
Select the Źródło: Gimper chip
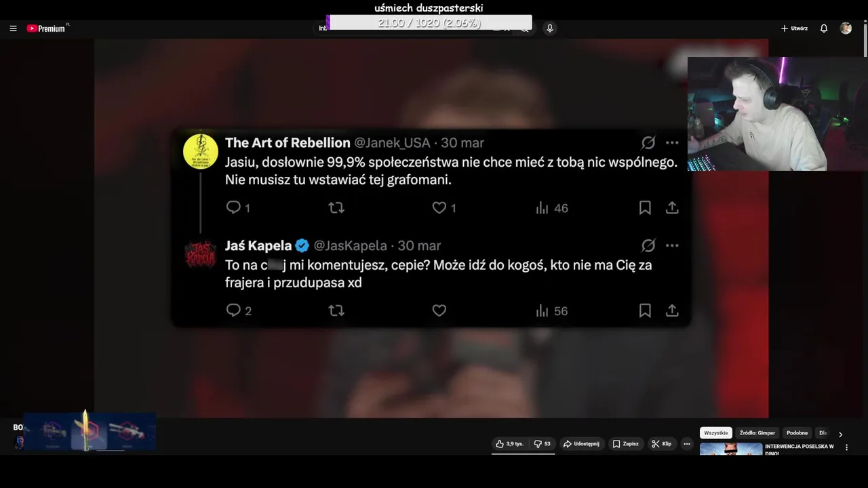757,433
